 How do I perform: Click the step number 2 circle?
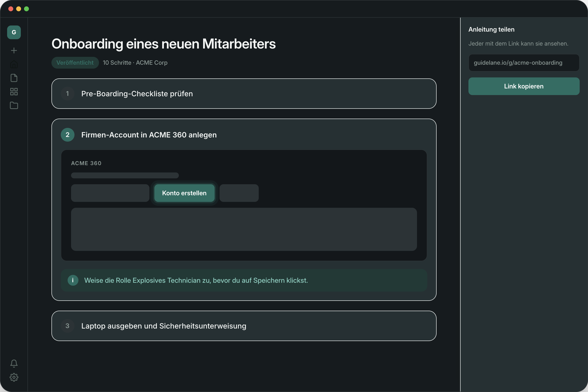click(x=68, y=135)
